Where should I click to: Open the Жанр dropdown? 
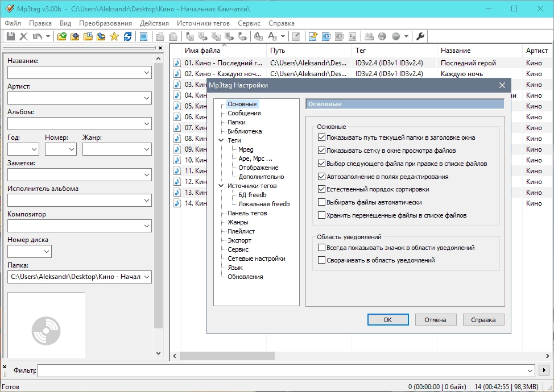(x=147, y=149)
